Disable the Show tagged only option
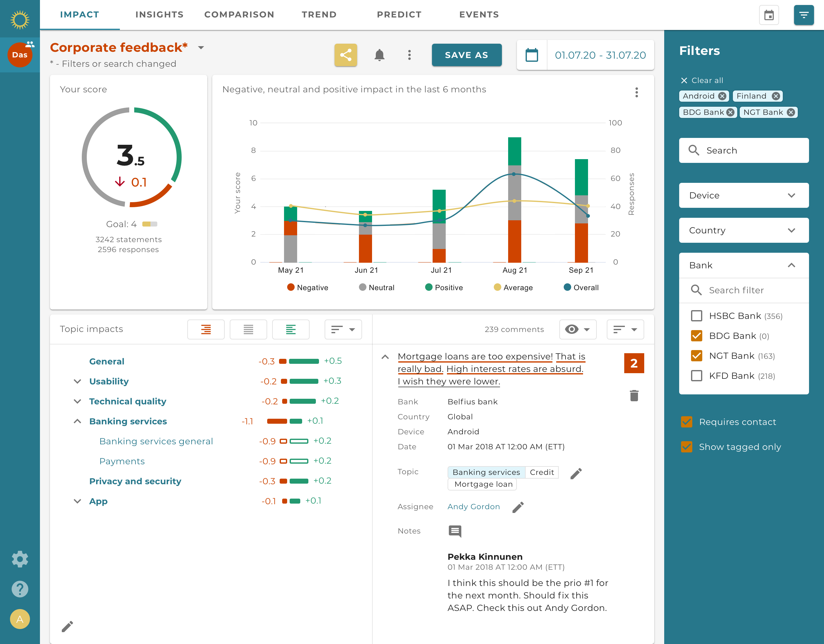The height and width of the screenshot is (644, 824). 687,447
